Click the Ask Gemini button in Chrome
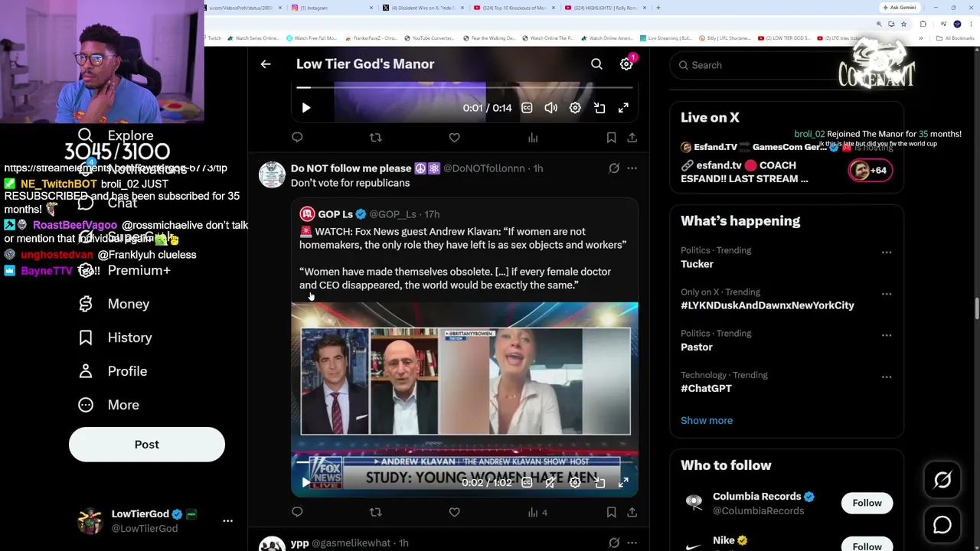 900,8
